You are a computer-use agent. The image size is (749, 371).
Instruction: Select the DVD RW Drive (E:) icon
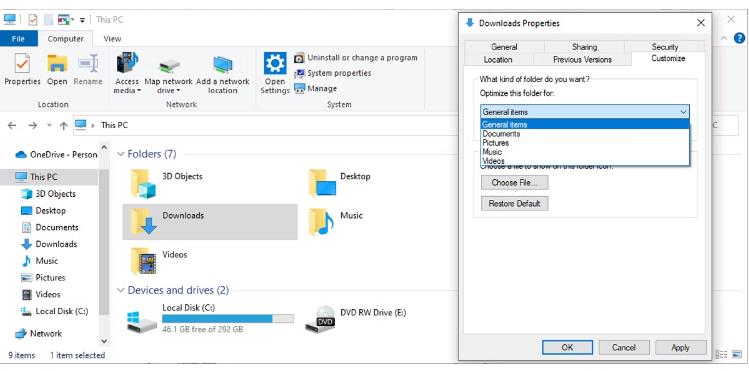(320, 319)
